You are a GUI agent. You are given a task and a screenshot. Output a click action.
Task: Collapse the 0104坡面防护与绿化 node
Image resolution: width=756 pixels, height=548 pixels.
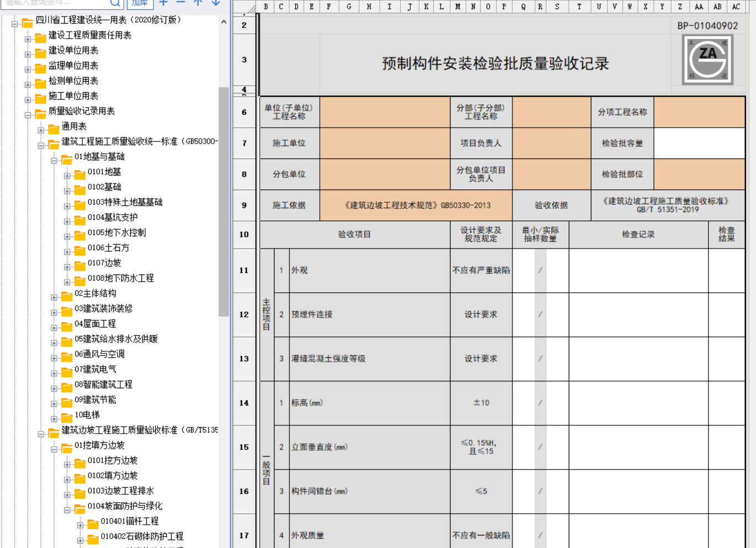67,510
